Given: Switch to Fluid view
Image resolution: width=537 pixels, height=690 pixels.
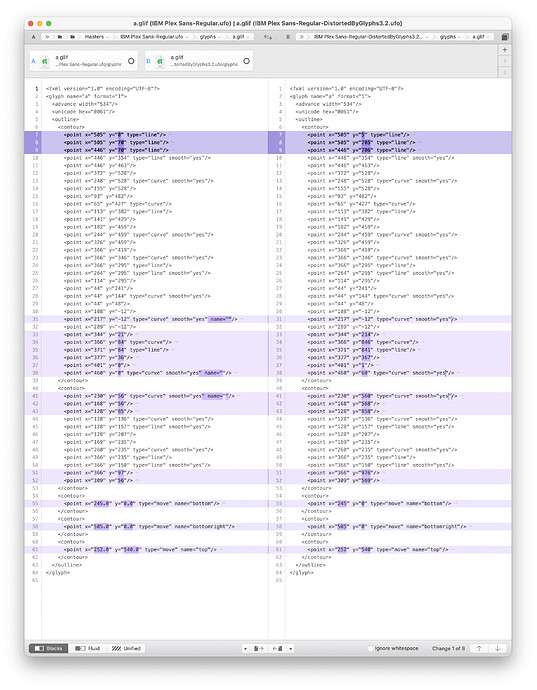Looking at the screenshot, I should (88, 648).
